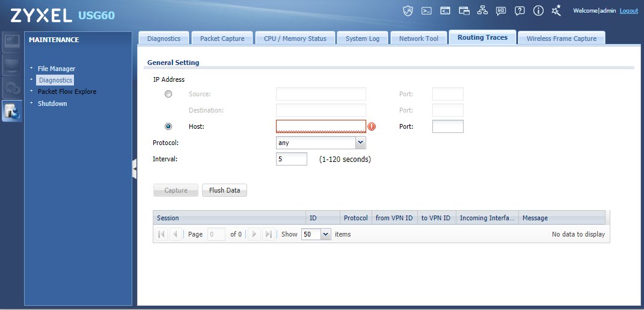Focus the Page number field
The height and width of the screenshot is (310, 644).
tap(216, 234)
